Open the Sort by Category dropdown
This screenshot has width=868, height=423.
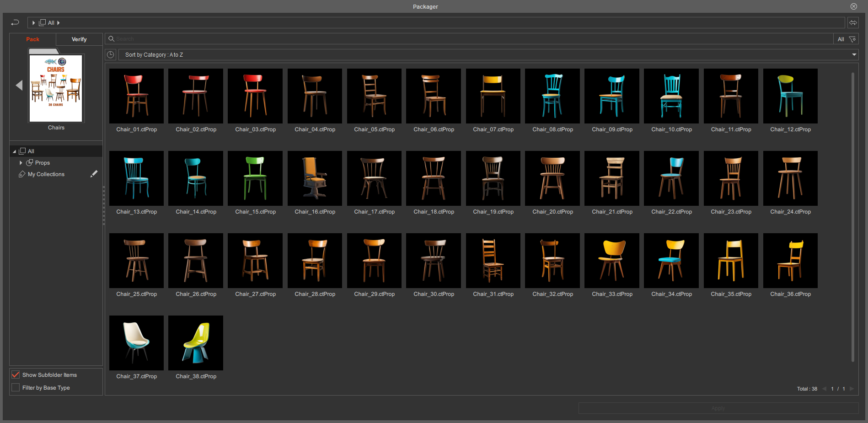tap(488, 55)
